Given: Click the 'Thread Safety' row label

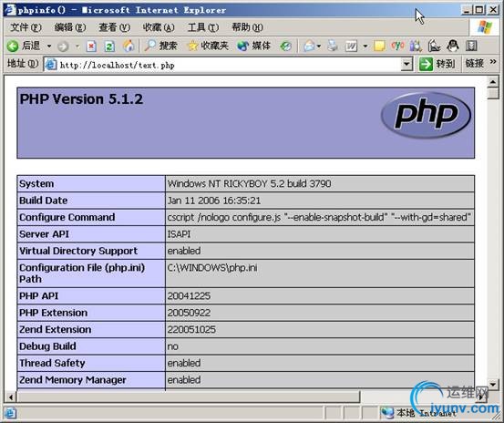Looking at the screenshot, I should click(x=52, y=363).
